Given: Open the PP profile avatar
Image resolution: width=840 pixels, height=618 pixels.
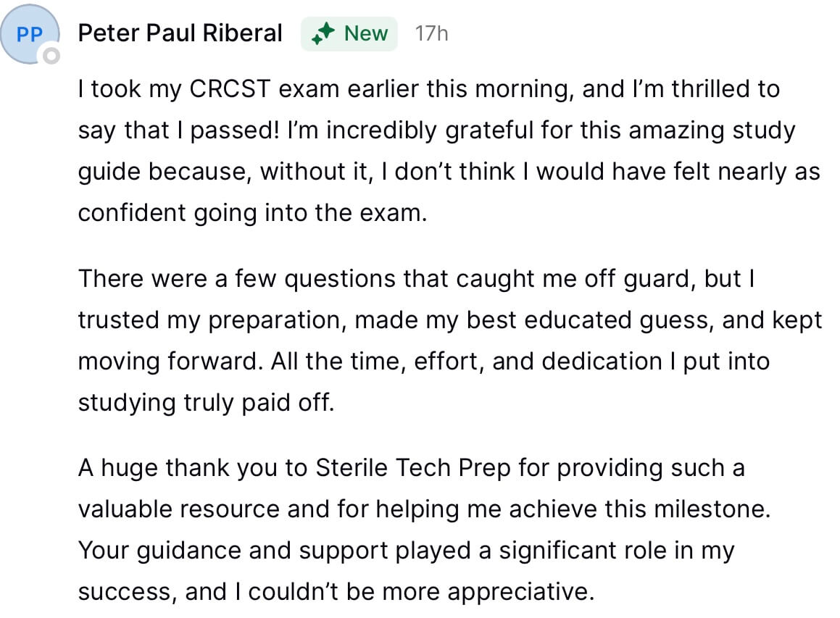Looking at the screenshot, I should click(30, 34).
